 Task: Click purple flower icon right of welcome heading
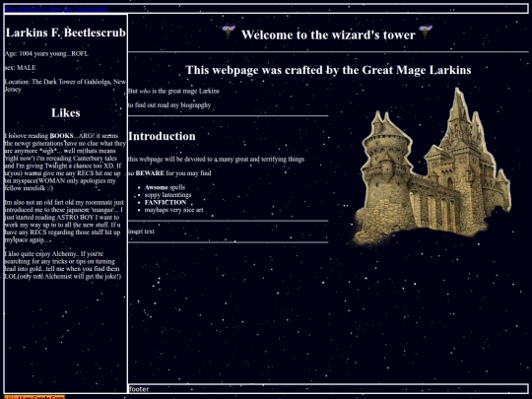[x=426, y=32]
